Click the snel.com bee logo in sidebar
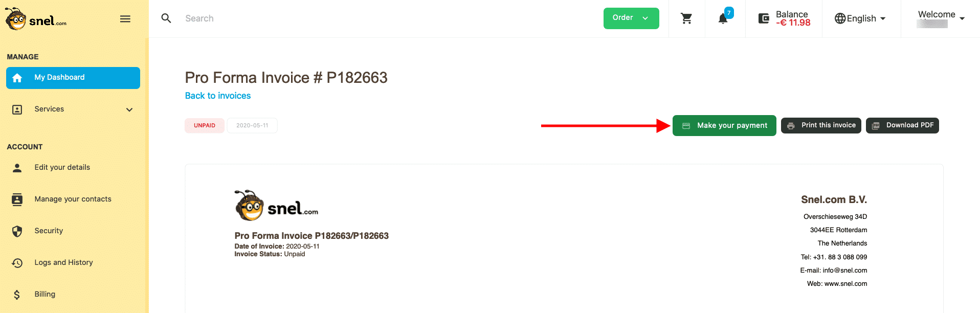Viewport: 980px width, 313px height. click(36, 19)
